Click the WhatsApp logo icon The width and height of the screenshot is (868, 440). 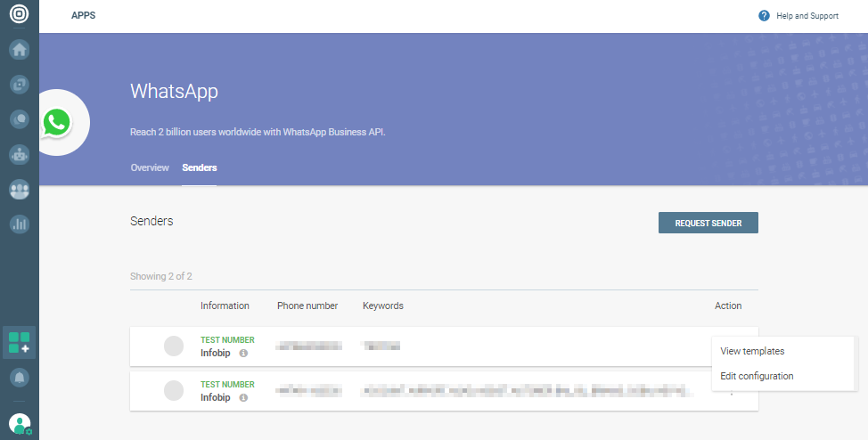(58, 123)
